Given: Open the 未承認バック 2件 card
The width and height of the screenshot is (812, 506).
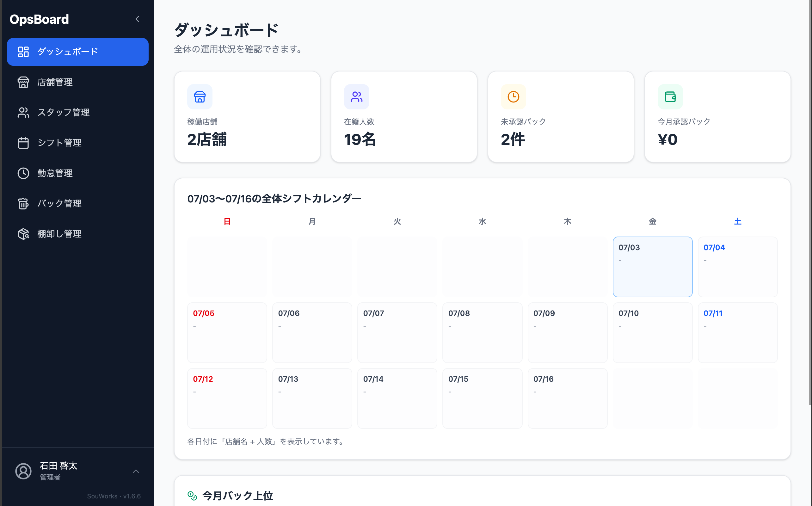Looking at the screenshot, I should point(561,117).
